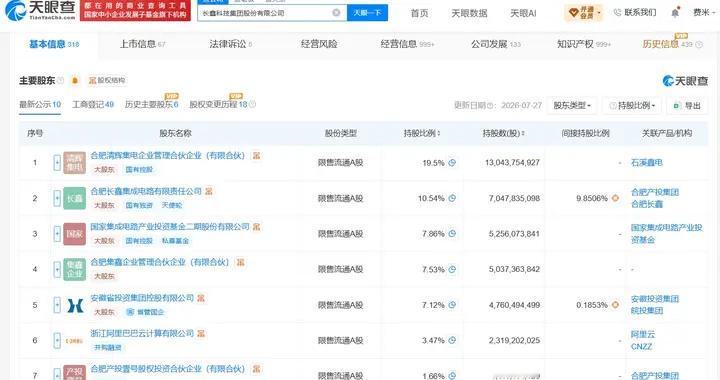720x380 pixels.
Task: Expand row 1 shareholder 合肥清辉集电
Action: click(x=57, y=162)
